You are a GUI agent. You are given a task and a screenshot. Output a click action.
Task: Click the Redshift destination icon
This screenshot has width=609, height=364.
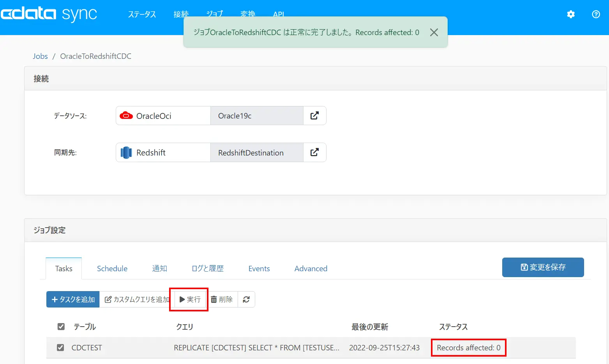click(126, 153)
